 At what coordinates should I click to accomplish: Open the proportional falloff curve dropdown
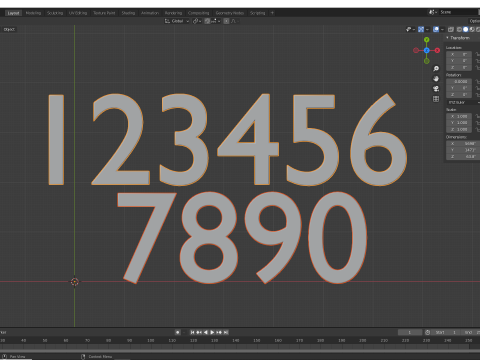tap(234, 21)
